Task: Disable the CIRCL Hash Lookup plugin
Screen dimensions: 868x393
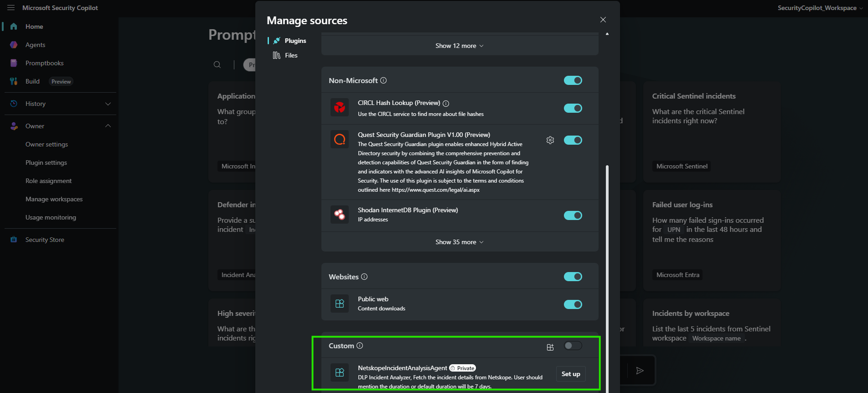Action: pyautogui.click(x=573, y=108)
